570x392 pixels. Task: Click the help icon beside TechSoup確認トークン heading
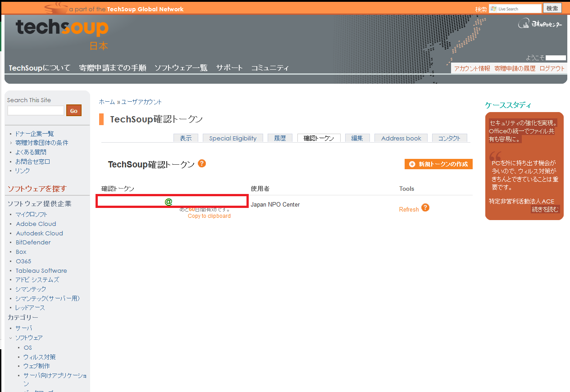[202, 163]
